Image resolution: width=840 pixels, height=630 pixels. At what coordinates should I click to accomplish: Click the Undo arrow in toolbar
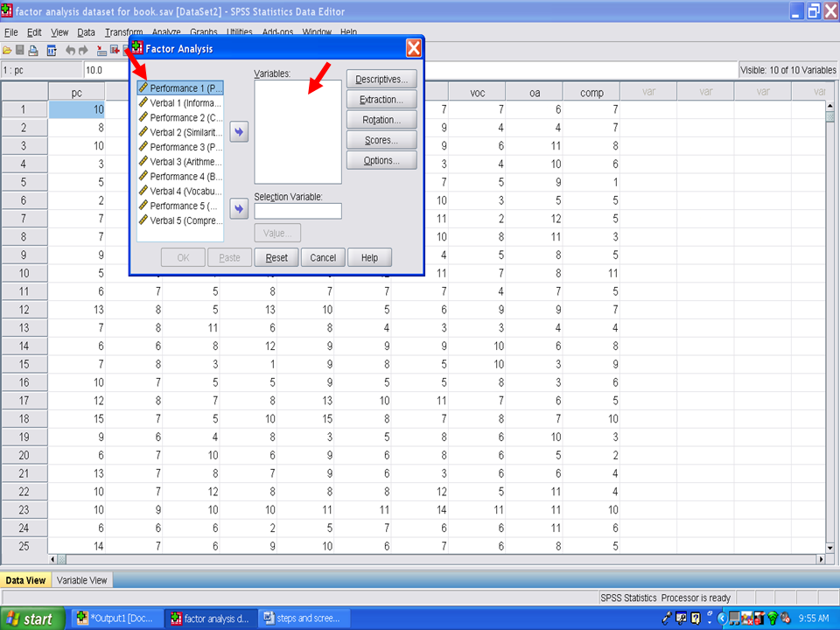click(x=70, y=50)
